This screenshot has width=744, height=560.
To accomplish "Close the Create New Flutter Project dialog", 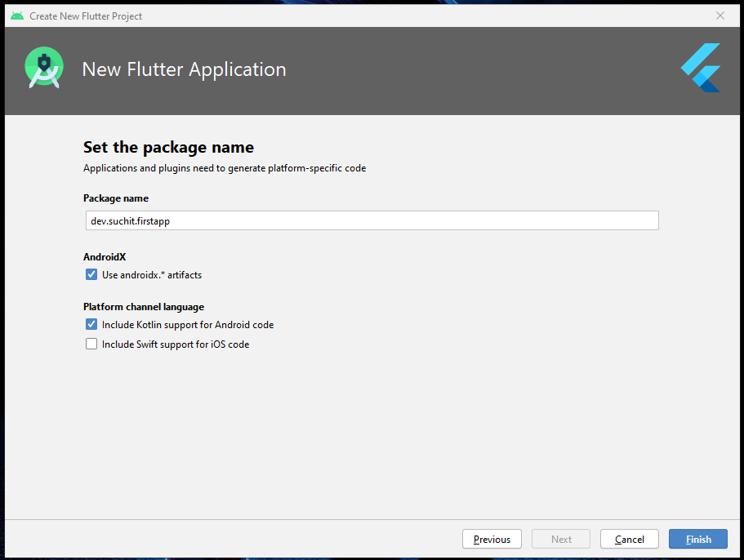I will (720, 15).
